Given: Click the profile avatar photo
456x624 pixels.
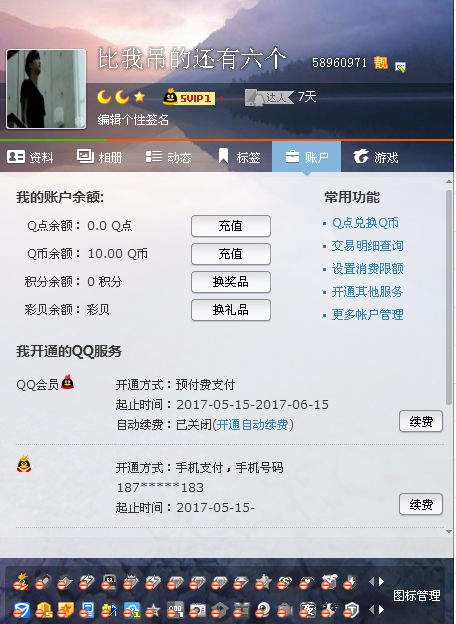Looking at the screenshot, I should 46,89.
